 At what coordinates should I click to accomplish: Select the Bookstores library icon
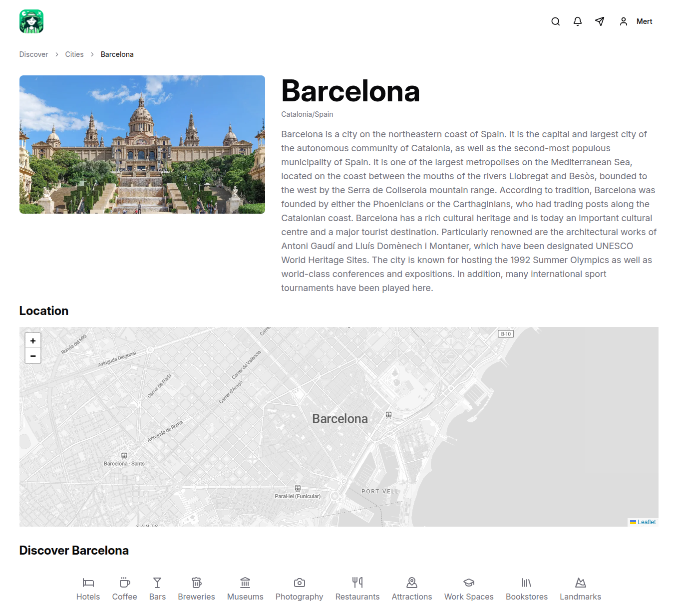pos(527,583)
